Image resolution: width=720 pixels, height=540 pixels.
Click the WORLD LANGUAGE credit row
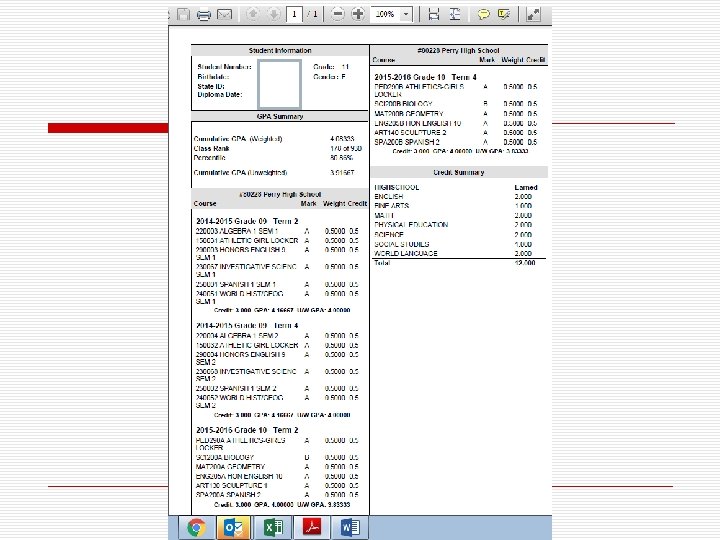tap(453, 253)
